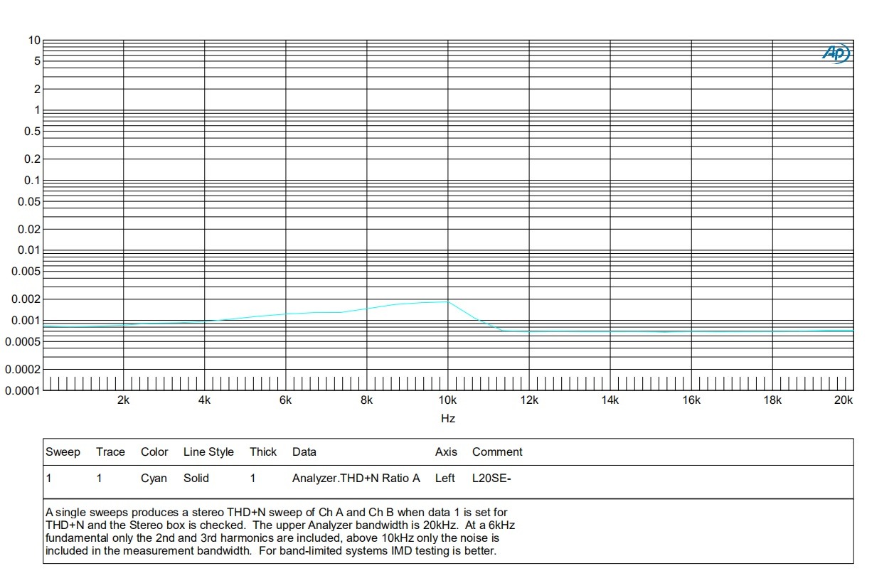894x588 pixels.
Task: Click the '0.0001' y-axis label
Action: point(23,391)
